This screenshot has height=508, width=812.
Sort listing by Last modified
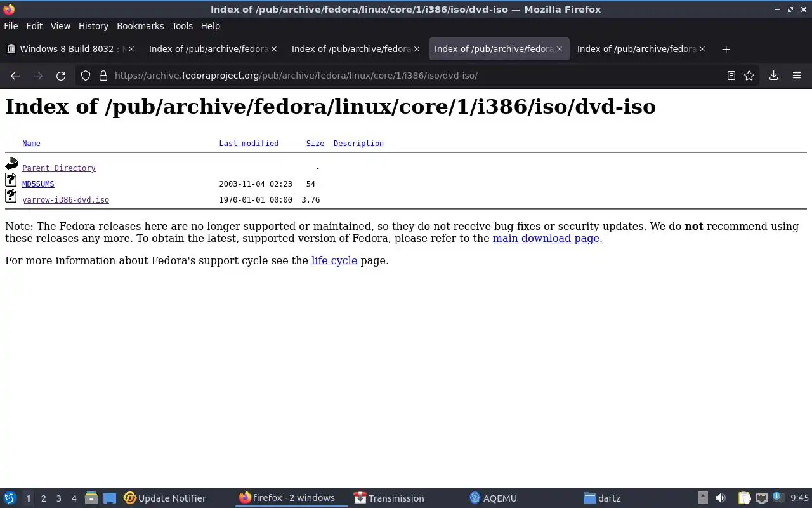pyautogui.click(x=249, y=144)
